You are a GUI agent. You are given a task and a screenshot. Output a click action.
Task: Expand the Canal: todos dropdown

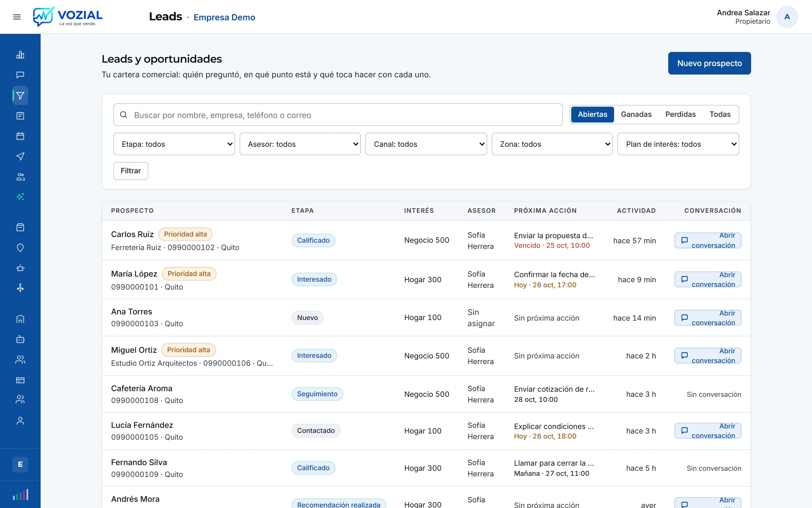[x=426, y=144]
